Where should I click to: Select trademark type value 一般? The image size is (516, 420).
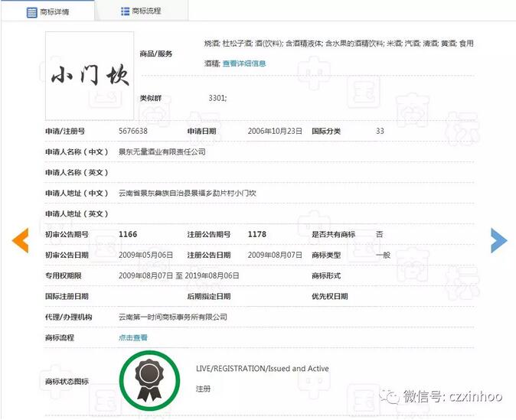pos(383,255)
